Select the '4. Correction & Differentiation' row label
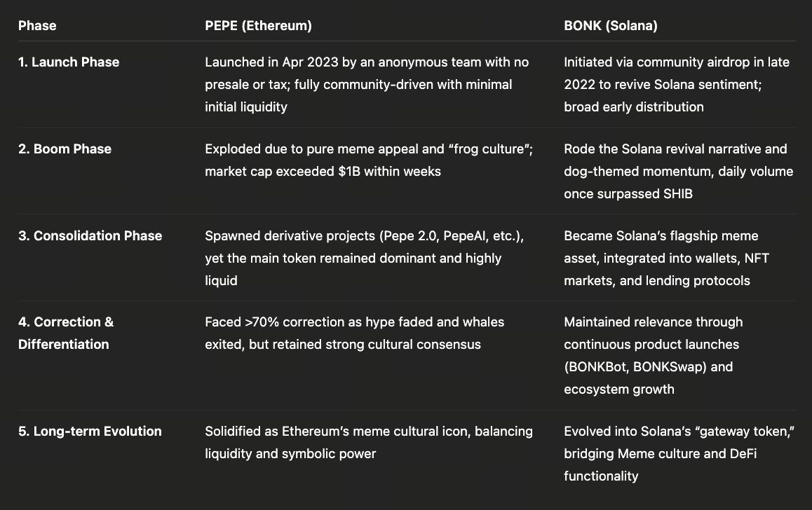 pyautogui.click(x=66, y=333)
